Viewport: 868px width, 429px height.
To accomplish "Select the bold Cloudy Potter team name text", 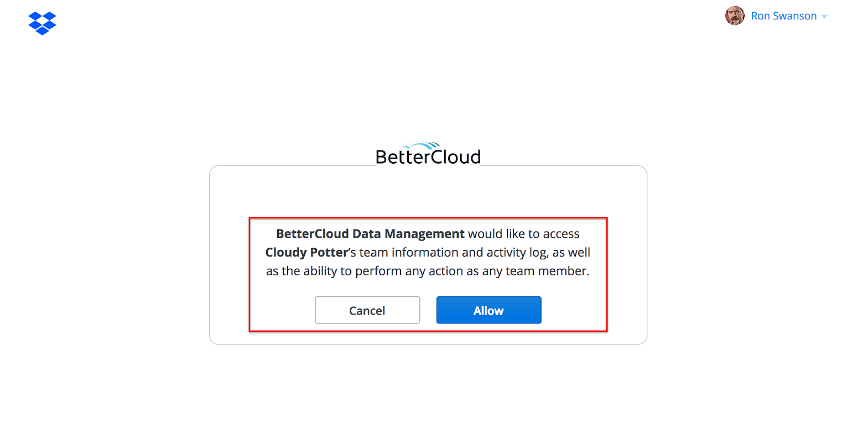I will [306, 252].
